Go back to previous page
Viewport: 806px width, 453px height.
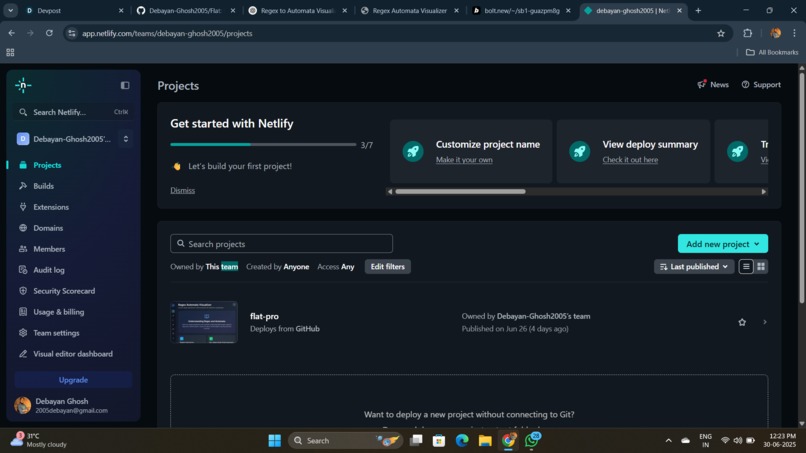click(11, 33)
